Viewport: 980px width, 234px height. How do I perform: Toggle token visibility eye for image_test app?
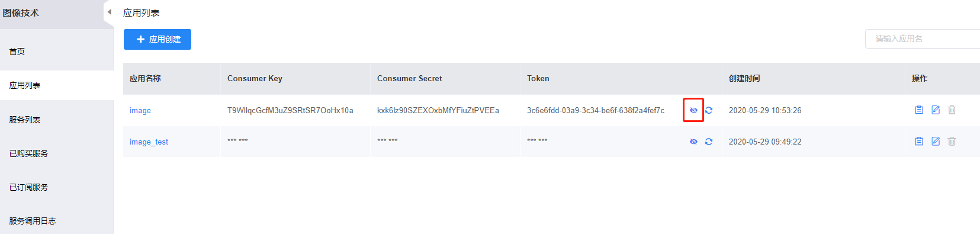click(x=693, y=142)
